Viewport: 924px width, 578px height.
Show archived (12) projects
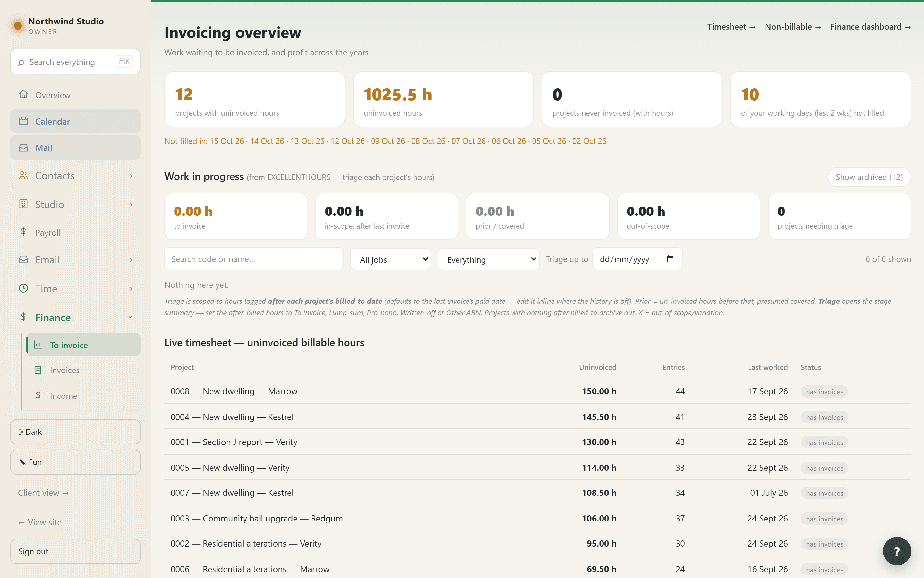[869, 177]
